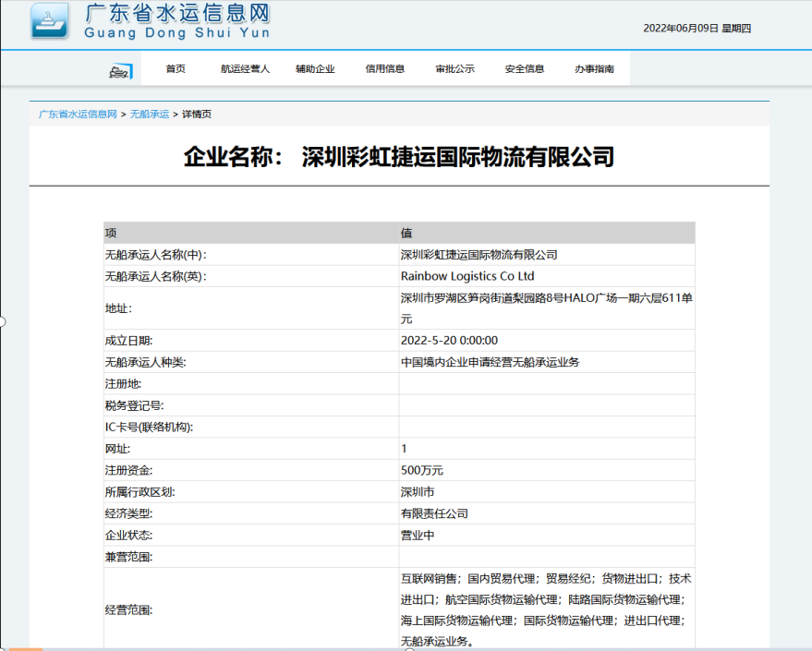
Task: Click the 兼营范围 label
Action: pos(128,557)
